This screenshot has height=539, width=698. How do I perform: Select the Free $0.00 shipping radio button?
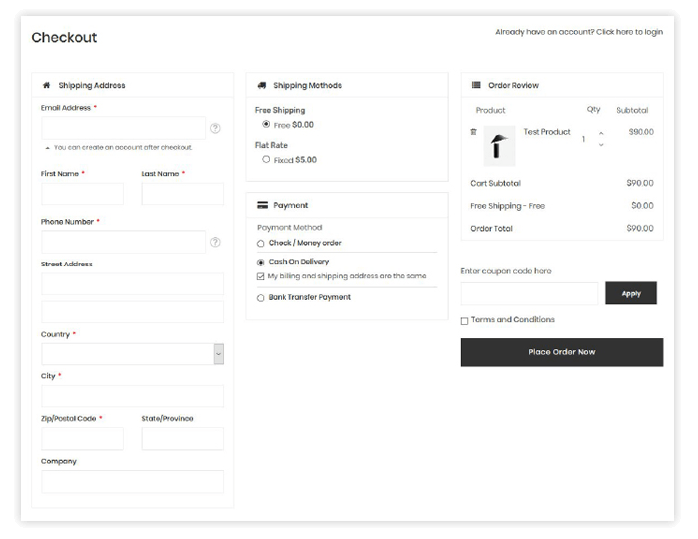coord(266,124)
